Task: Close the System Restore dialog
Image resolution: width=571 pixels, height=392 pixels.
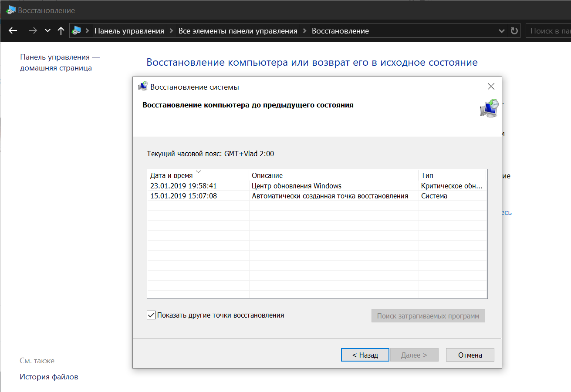Action: click(x=491, y=87)
